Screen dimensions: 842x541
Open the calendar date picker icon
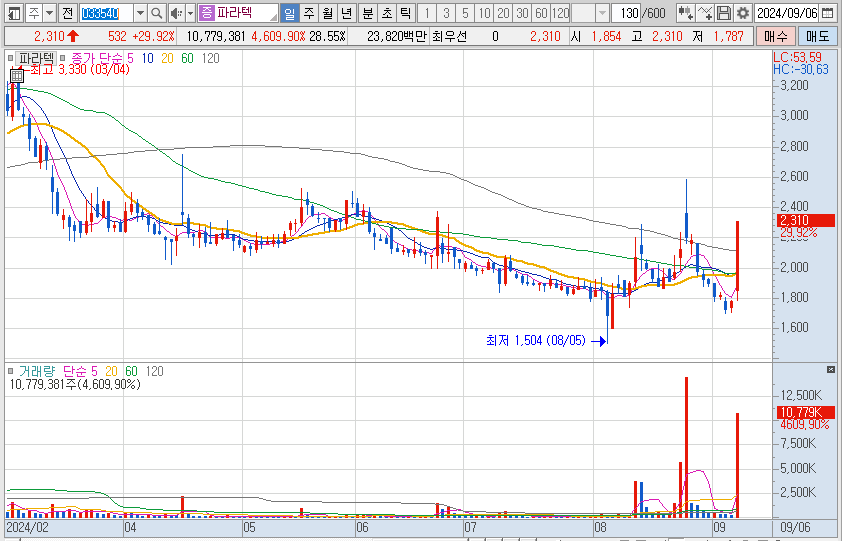pyautogui.click(x=829, y=13)
